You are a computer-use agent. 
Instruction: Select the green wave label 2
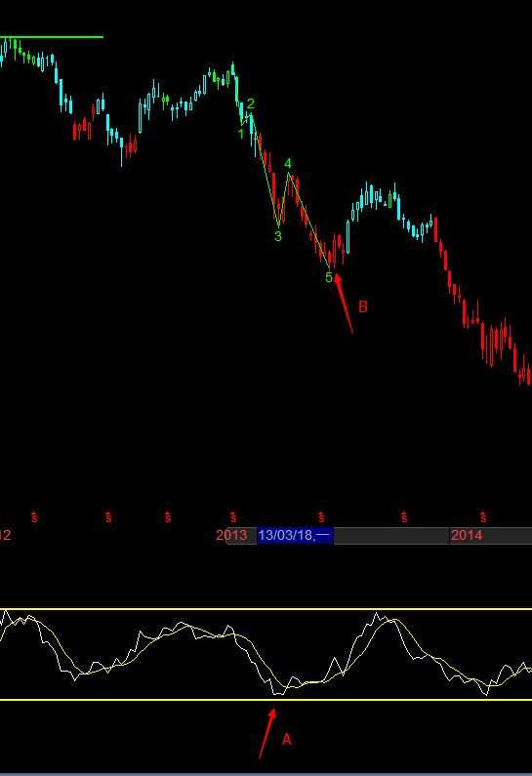(251, 103)
